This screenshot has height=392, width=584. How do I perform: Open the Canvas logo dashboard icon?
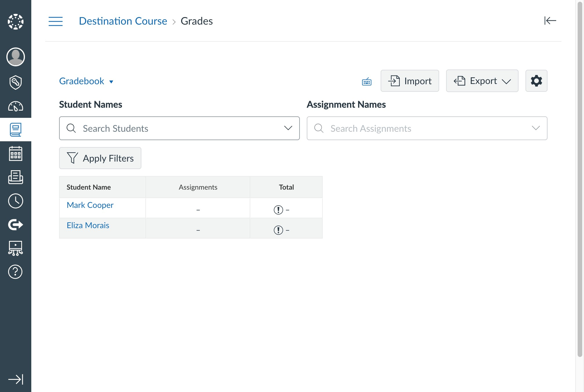click(16, 22)
